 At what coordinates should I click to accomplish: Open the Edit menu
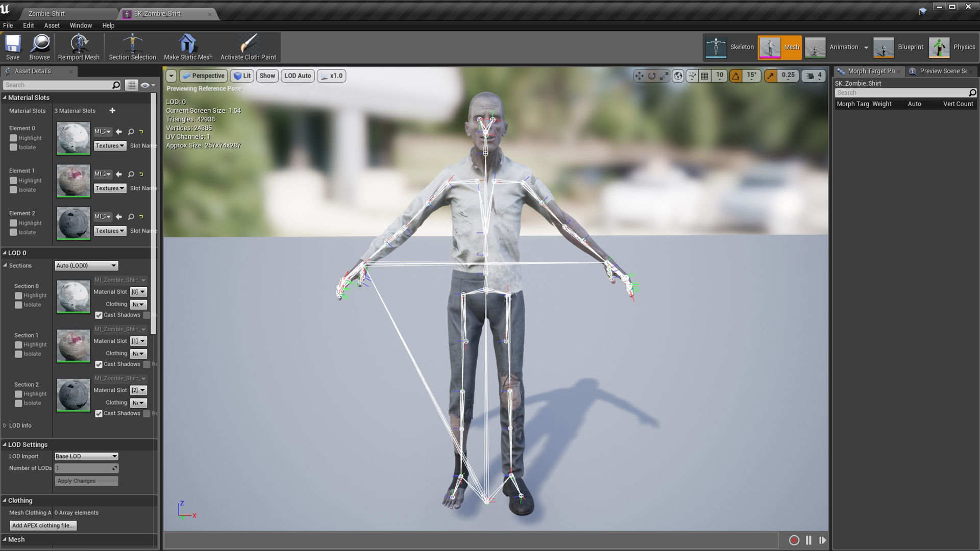click(29, 26)
